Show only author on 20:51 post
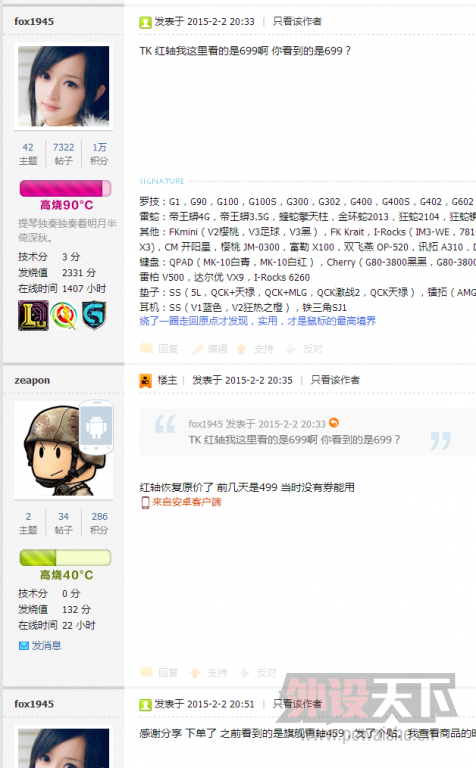The width and height of the screenshot is (476, 768). click(x=297, y=704)
